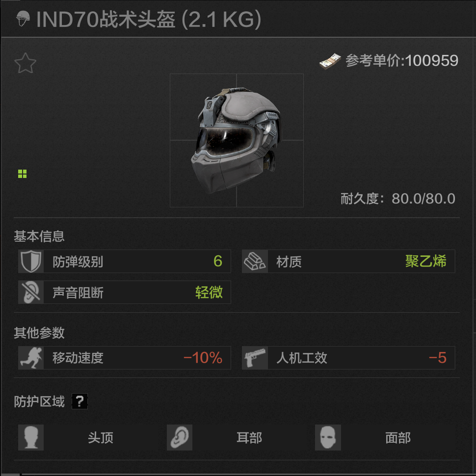This screenshot has height=476, width=476.
Task: Open the question mark help next to 防护区域
Action: coord(79,401)
